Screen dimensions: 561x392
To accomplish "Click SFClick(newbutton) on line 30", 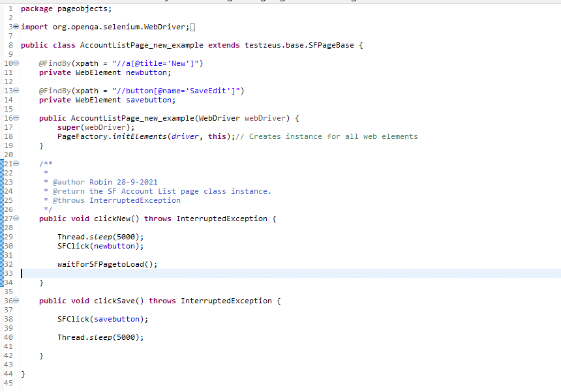I will (x=100, y=246).
